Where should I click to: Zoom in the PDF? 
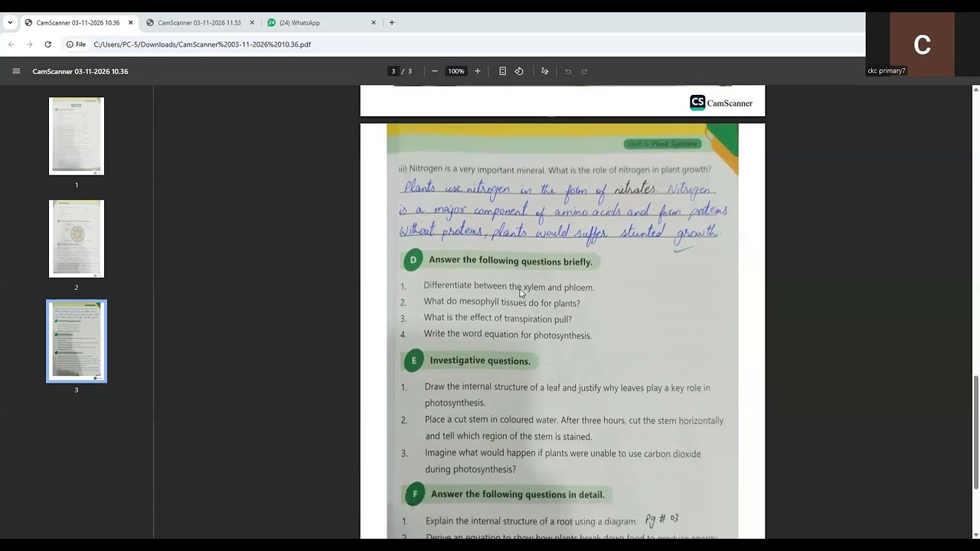click(478, 71)
